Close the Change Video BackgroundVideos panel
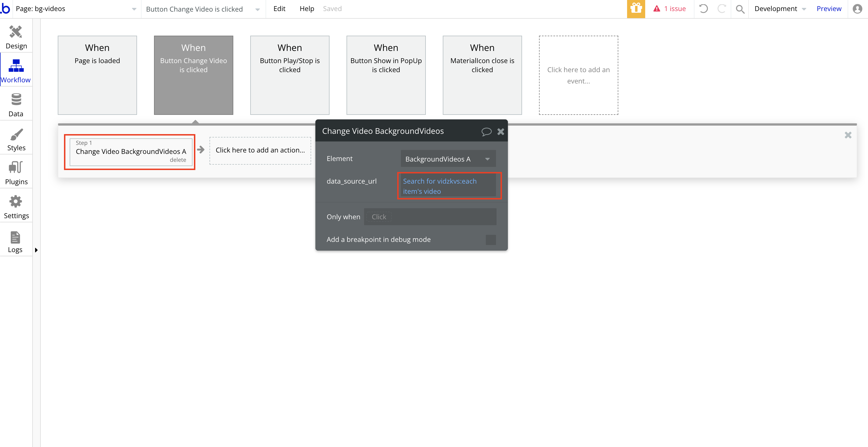 (501, 132)
